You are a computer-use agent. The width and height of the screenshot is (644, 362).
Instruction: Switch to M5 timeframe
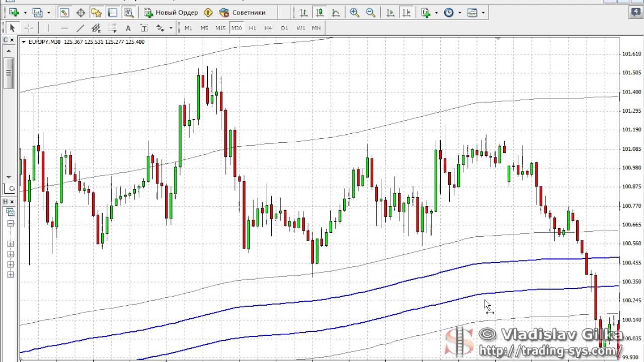pyautogui.click(x=204, y=28)
